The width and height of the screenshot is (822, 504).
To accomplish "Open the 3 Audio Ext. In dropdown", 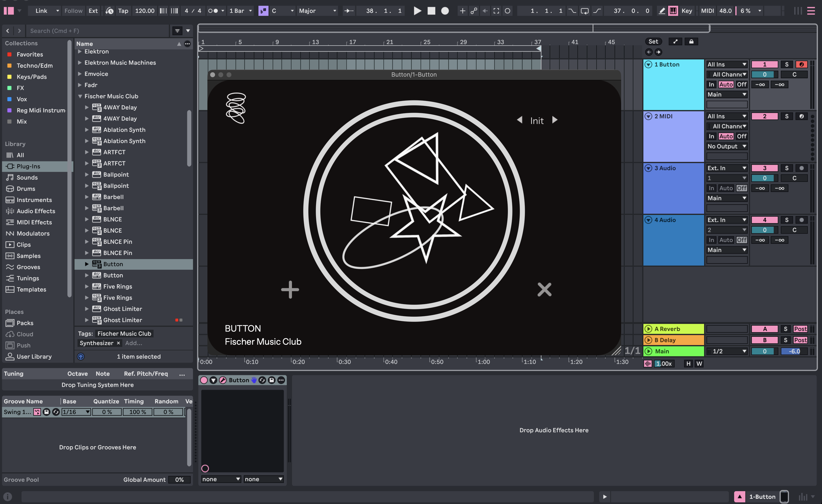I will pos(727,168).
